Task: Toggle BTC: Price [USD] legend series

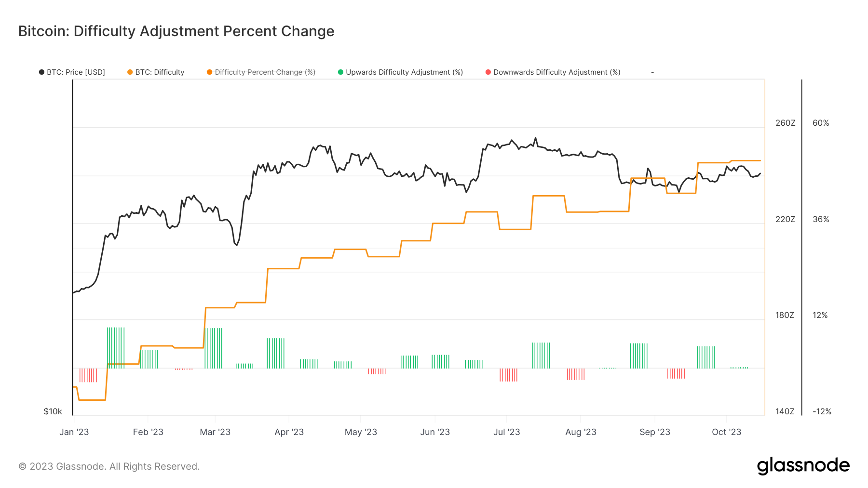Action: [x=72, y=72]
